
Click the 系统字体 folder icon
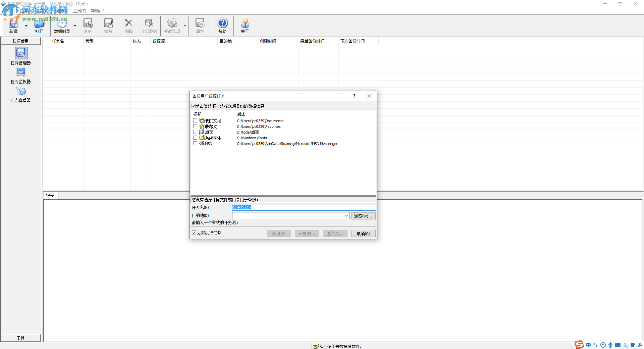[202, 138]
